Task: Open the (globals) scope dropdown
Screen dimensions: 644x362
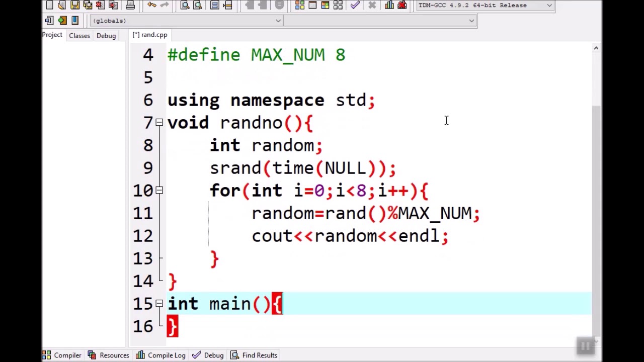Action: click(x=186, y=21)
